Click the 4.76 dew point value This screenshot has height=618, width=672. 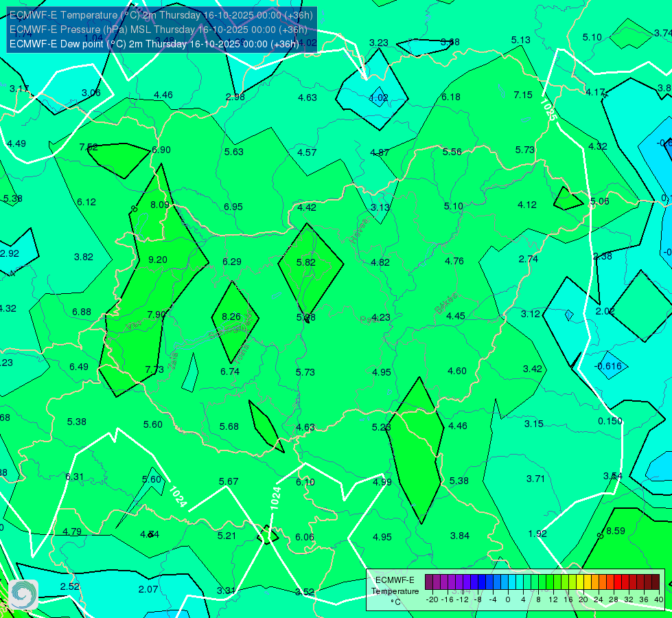coord(454,261)
